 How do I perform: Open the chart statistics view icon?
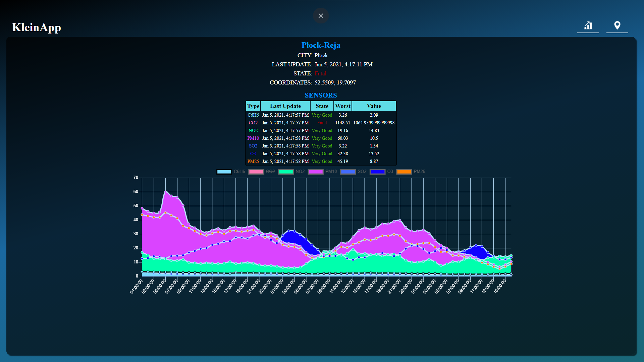click(x=588, y=26)
